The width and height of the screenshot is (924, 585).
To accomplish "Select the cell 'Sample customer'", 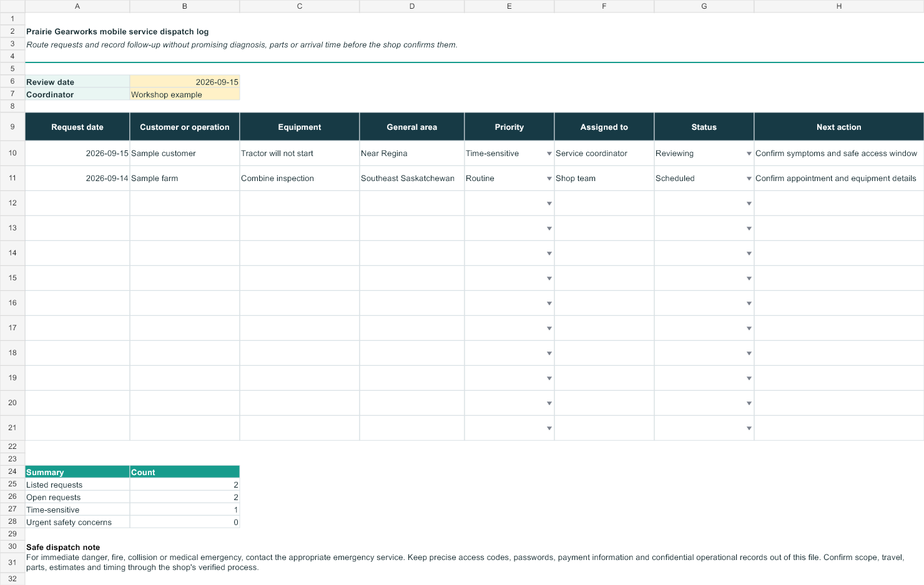I will (x=185, y=153).
